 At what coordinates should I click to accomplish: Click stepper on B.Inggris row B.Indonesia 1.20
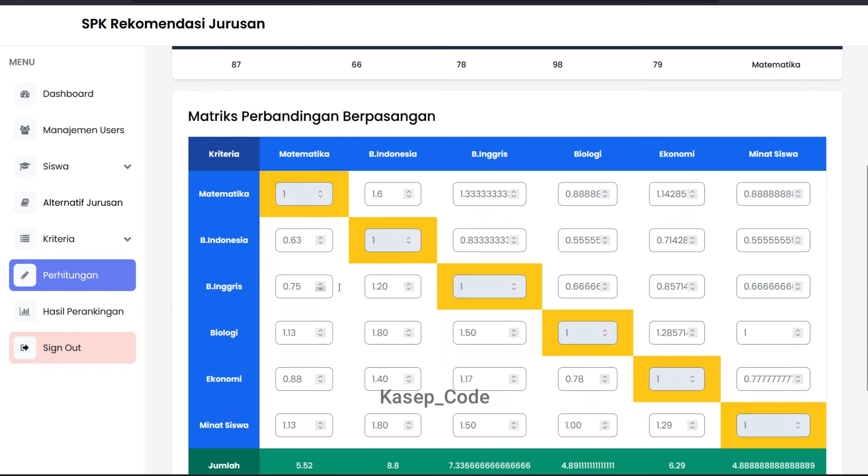point(409,286)
